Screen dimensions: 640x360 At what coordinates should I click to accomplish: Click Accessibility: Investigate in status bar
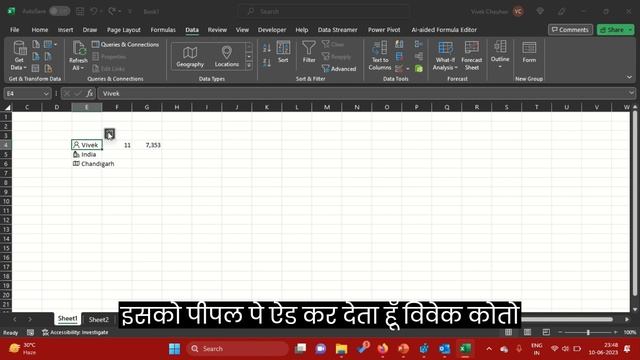click(76, 332)
